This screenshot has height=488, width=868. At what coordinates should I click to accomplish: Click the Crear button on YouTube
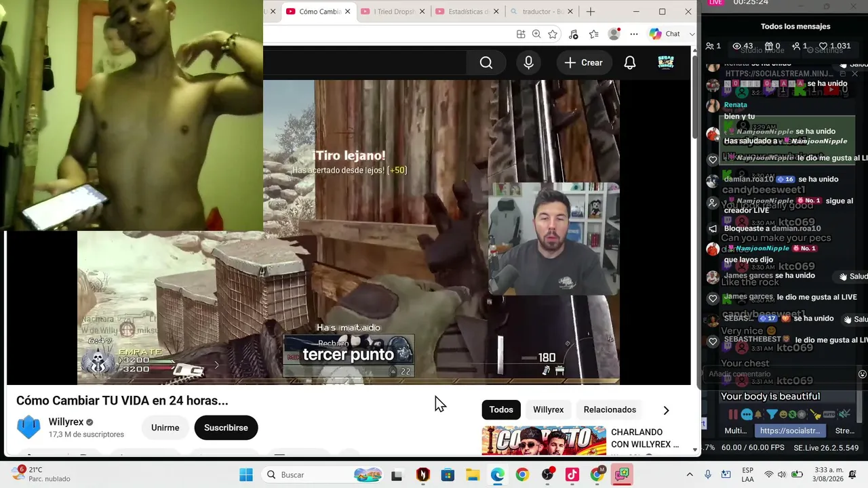[583, 63]
